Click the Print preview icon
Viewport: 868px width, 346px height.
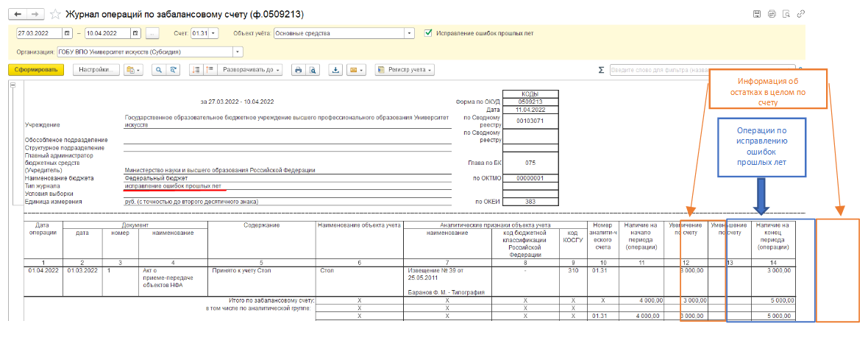[313, 70]
